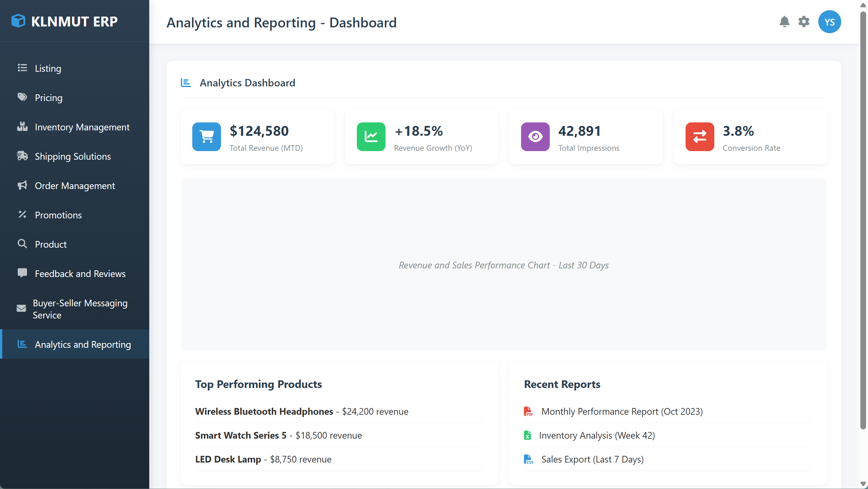Click the KLNMUT ERP cube logo
Image resolution: width=868 pixels, height=489 pixels.
click(x=18, y=21)
